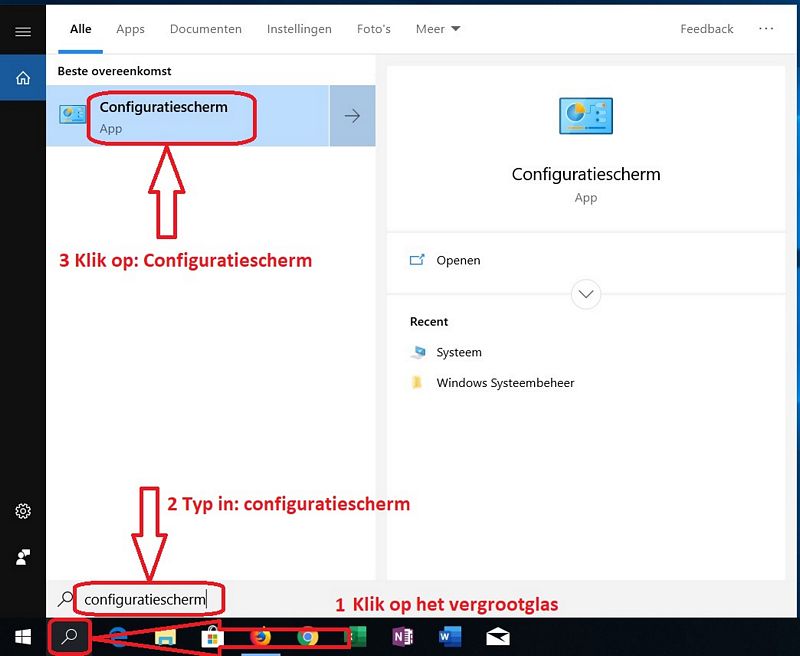Click the Feedback link
Image resolution: width=800 pixels, height=656 pixels.
tap(706, 29)
